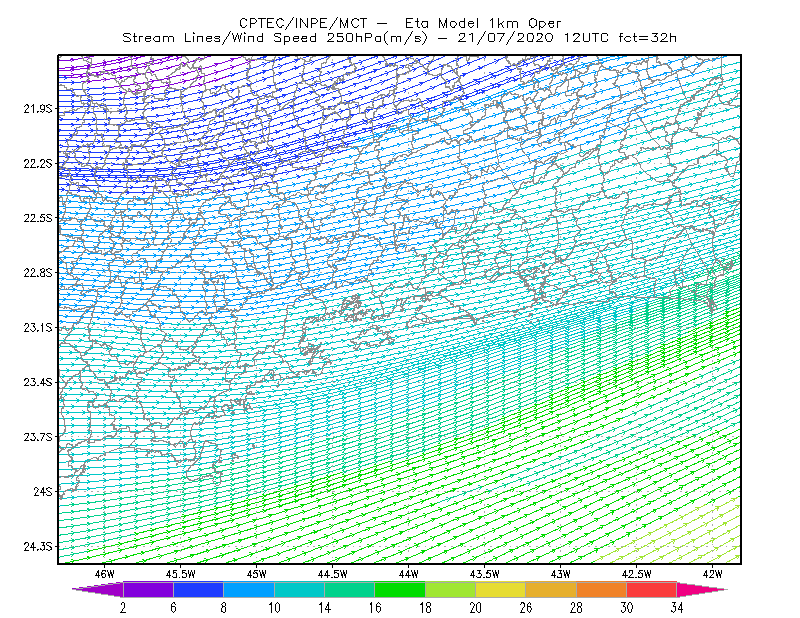Click the '23.4S' latitude label
Image resolution: width=800 pixels, height=618 pixels.
click(x=38, y=382)
